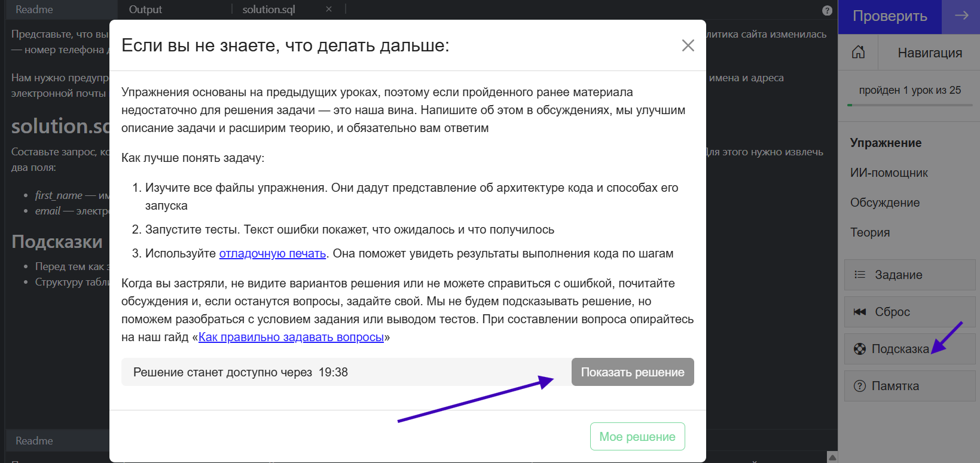Go to the Обсуждение section
Viewport: 980px width, 463px height.
(x=884, y=203)
